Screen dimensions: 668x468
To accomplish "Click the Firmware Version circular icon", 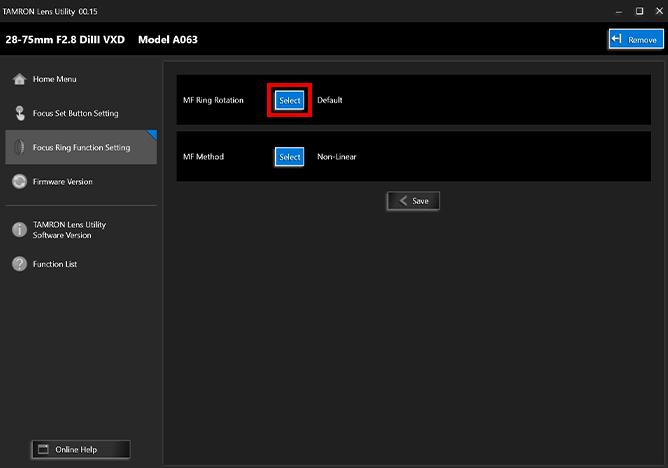I will [x=19, y=182].
